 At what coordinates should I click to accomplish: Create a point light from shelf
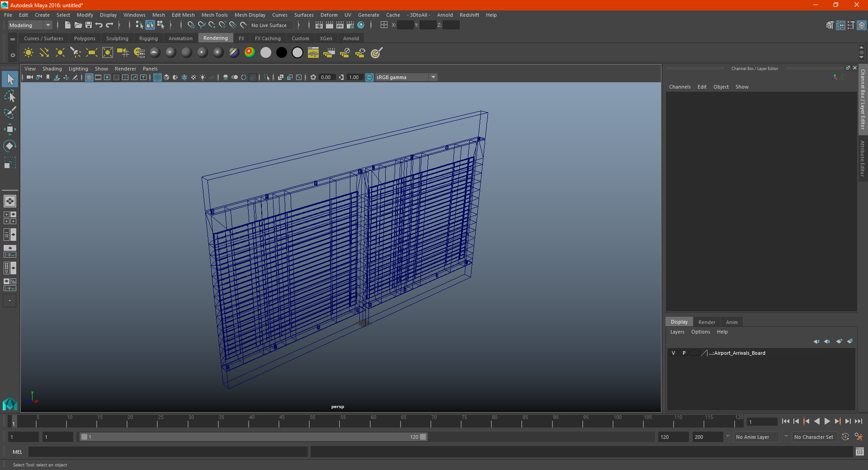pyautogui.click(x=60, y=53)
